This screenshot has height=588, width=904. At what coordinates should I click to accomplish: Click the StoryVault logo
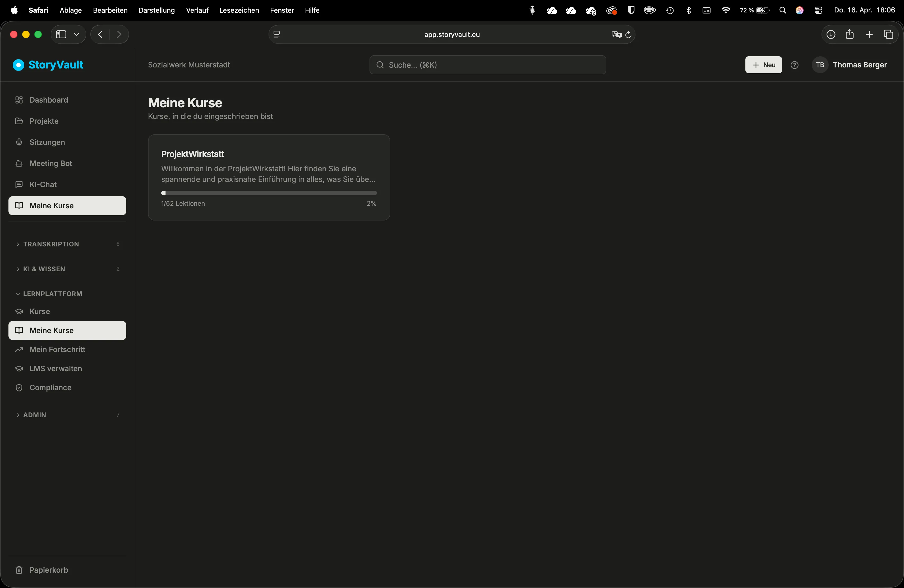tap(48, 65)
